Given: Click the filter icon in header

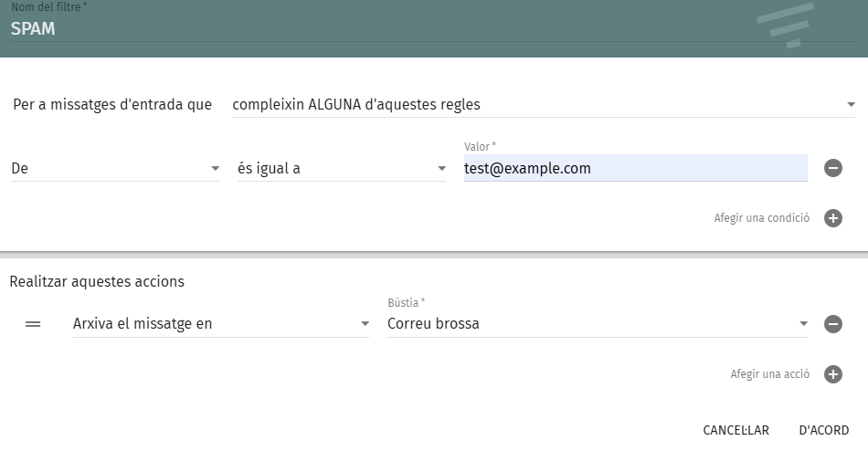Looking at the screenshot, I should (x=785, y=26).
